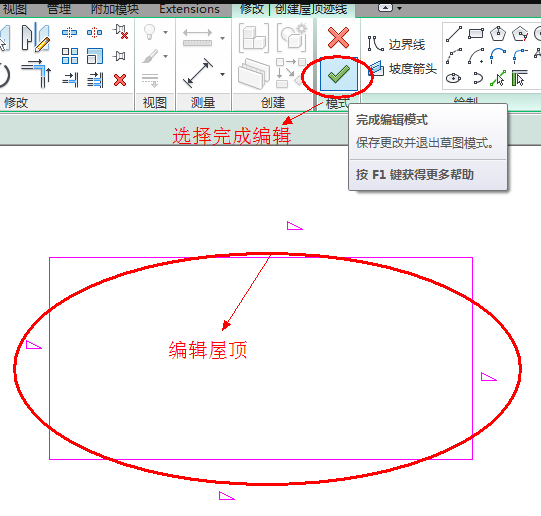Select the right magenta roof boundary line

pos(472,358)
